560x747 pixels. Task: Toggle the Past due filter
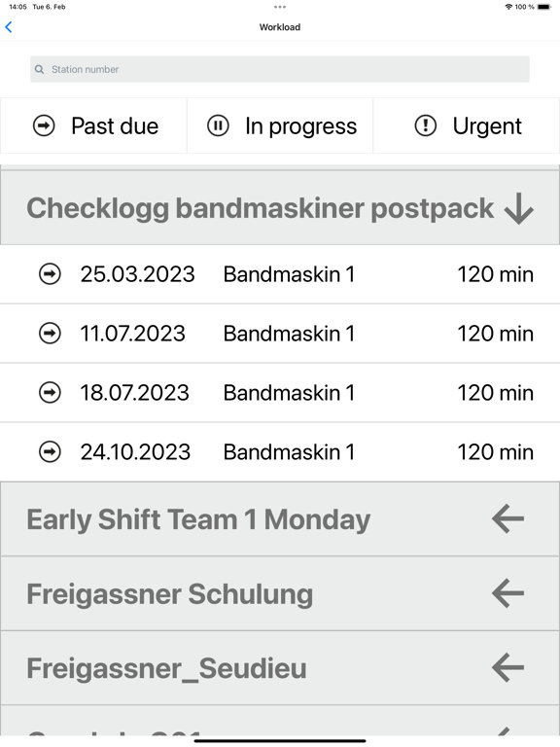click(x=93, y=125)
